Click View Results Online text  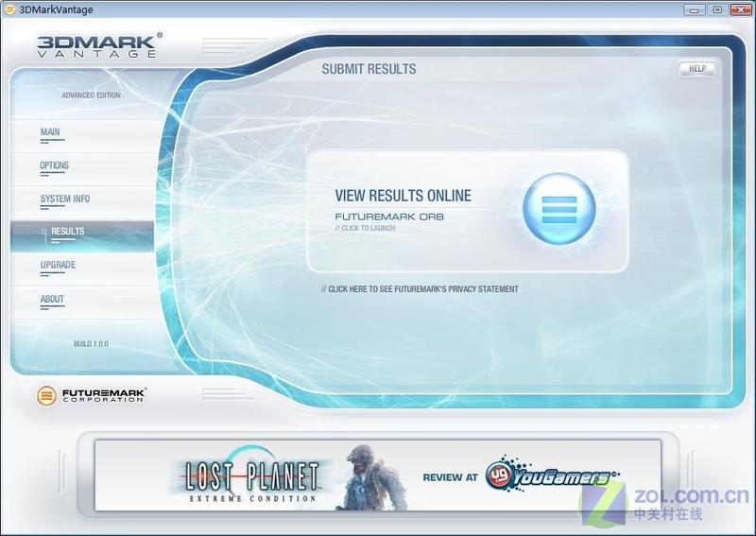click(404, 196)
